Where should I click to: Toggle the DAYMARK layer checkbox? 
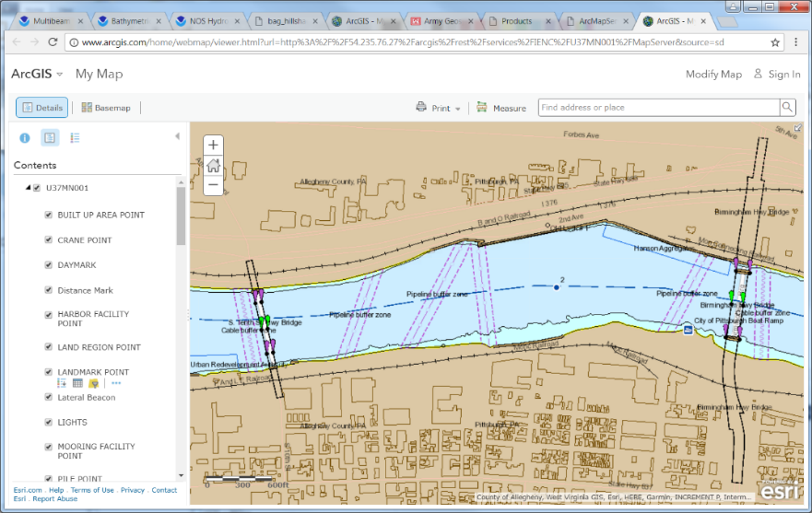[49, 265]
